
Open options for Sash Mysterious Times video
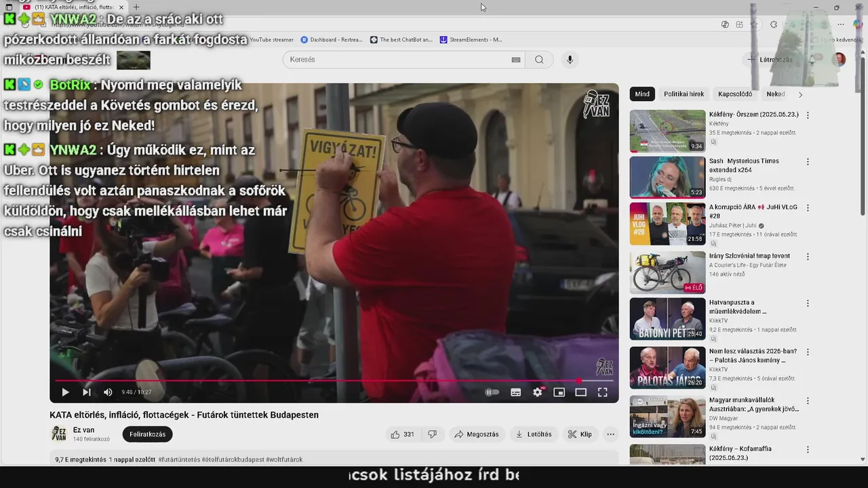tap(808, 161)
